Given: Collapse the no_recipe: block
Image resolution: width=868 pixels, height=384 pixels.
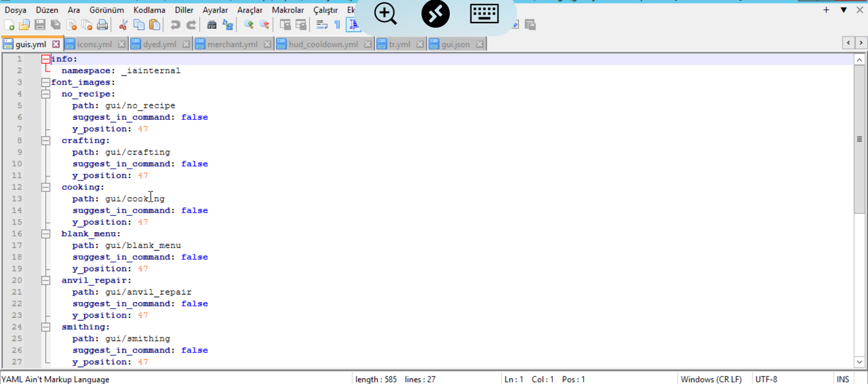Looking at the screenshot, I should point(46,94).
